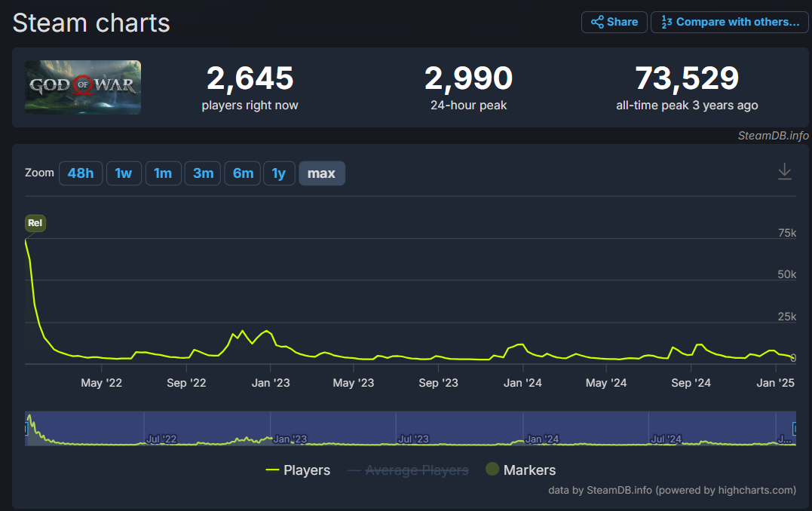Click left handle of range navigator
The width and height of the screenshot is (812, 511).
click(26, 428)
